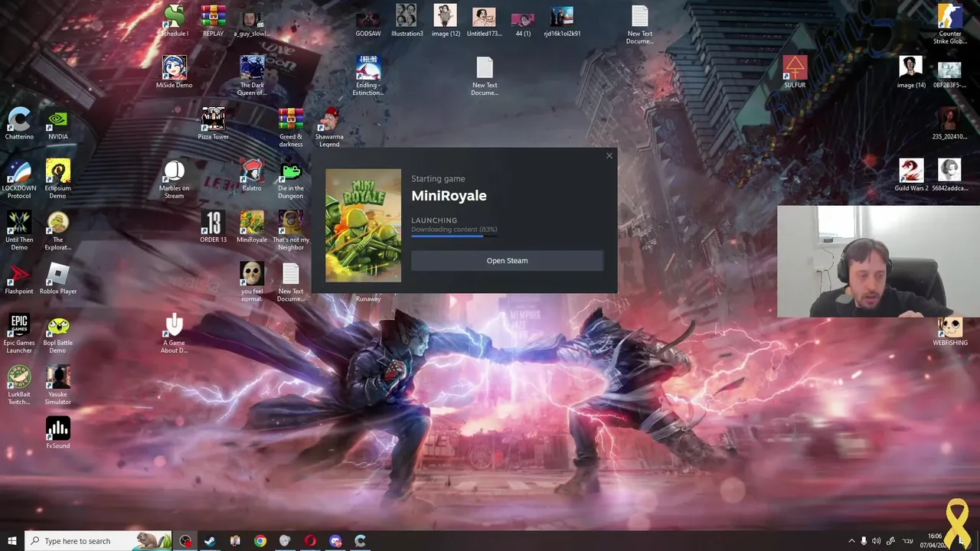This screenshot has width=980, height=551.
Task: Select the Eclipsium Demo desktop icon
Action: [58, 178]
